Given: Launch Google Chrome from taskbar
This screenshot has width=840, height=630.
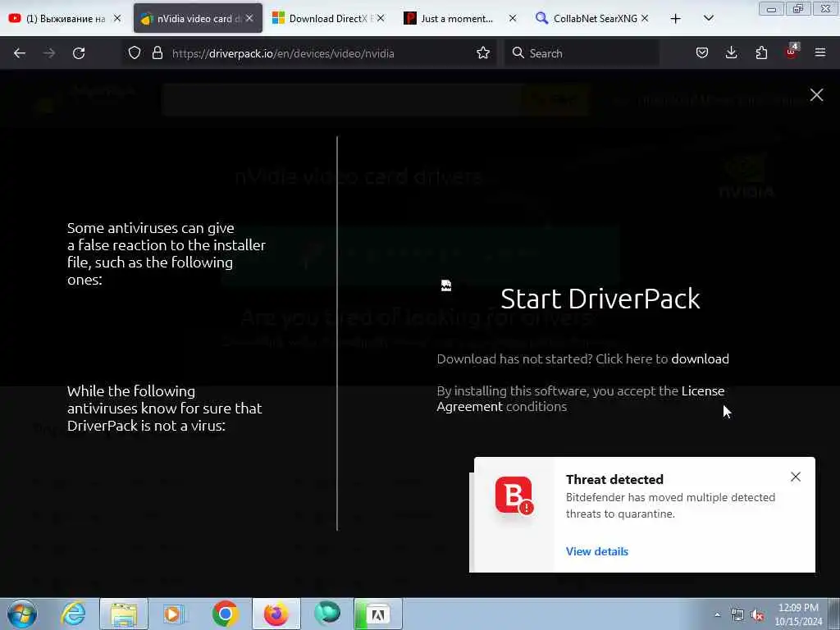Looking at the screenshot, I should pos(225,614).
